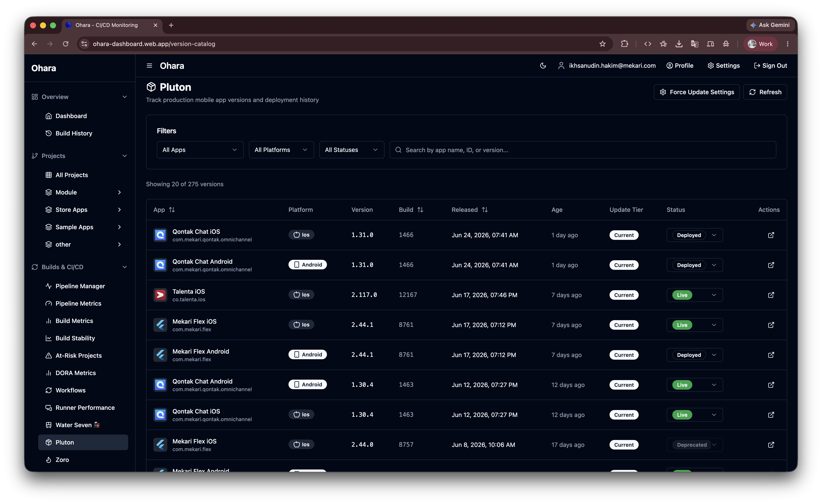The image size is (822, 504).
Task: Click build number 12167
Action: coord(408,295)
